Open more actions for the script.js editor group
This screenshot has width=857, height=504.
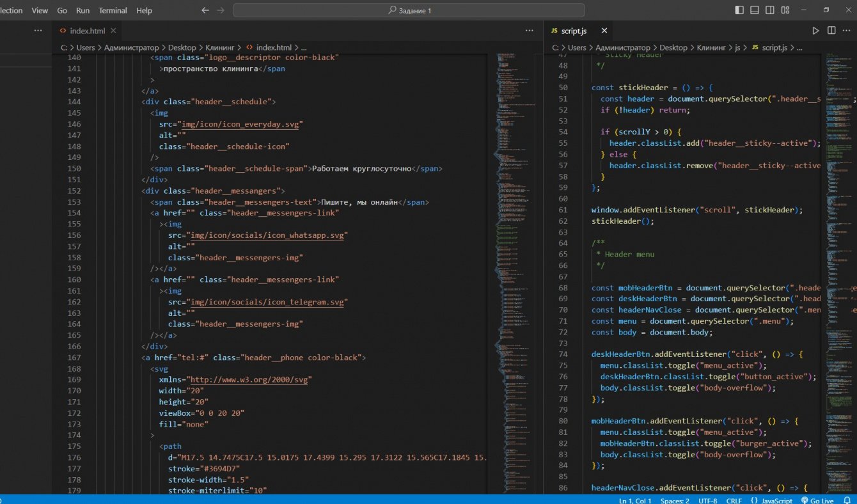[x=847, y=31]
